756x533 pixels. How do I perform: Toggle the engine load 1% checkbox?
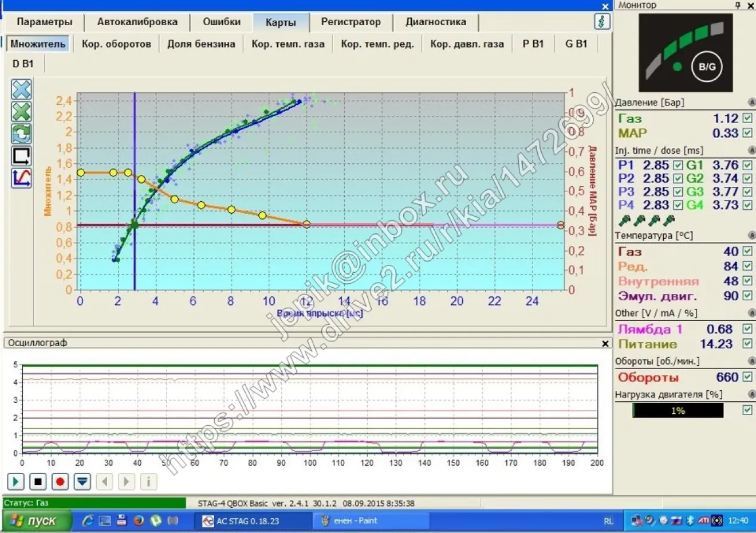click(x=747, y=410)
